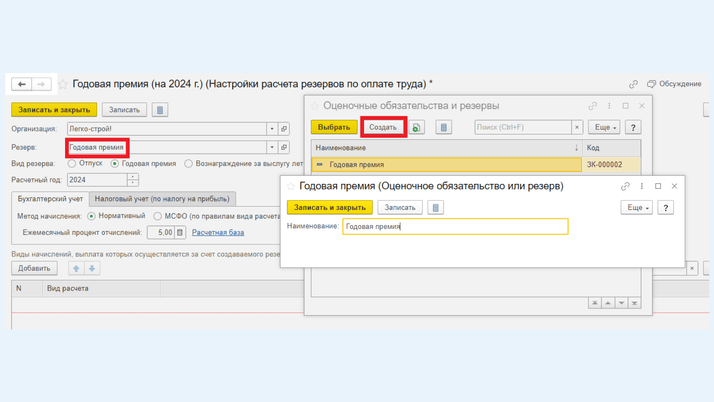Click the Резерв field with Годовая премия
The width and height of the screenshot is (714, 402).
(167, 148)
